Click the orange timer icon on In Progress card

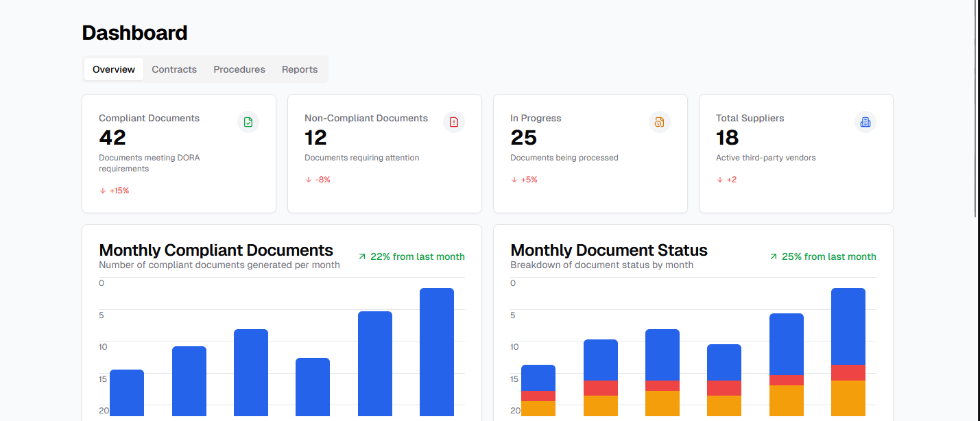[659, 121]
